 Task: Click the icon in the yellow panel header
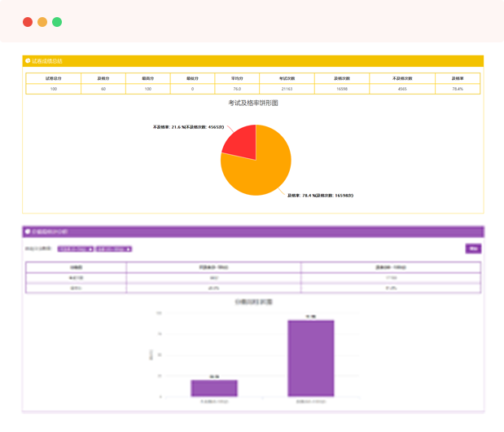click(27, 61)
